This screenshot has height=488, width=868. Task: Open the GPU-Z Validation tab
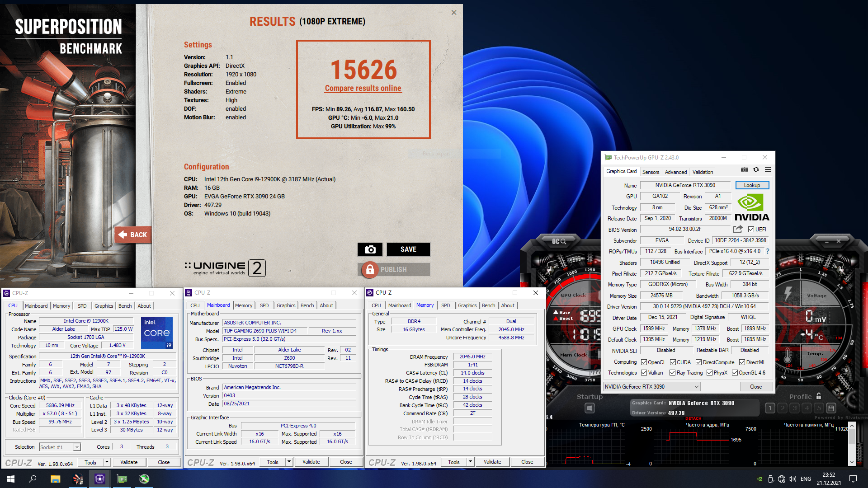(703, 172)
